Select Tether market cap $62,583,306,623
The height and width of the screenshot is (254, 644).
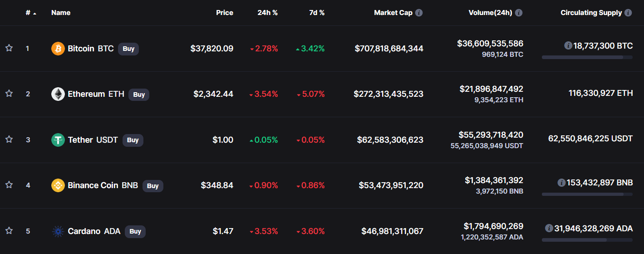[x=390, y=140]
